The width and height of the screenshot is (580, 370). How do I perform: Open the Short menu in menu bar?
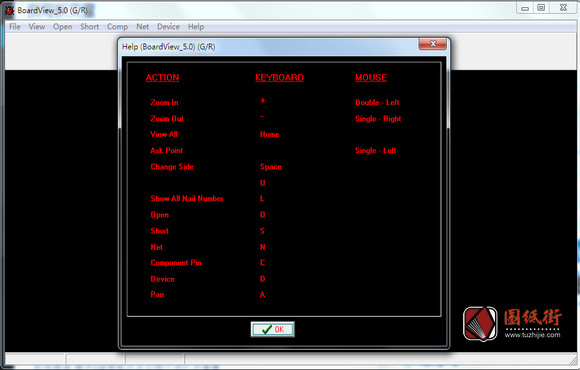click(90, 27)
